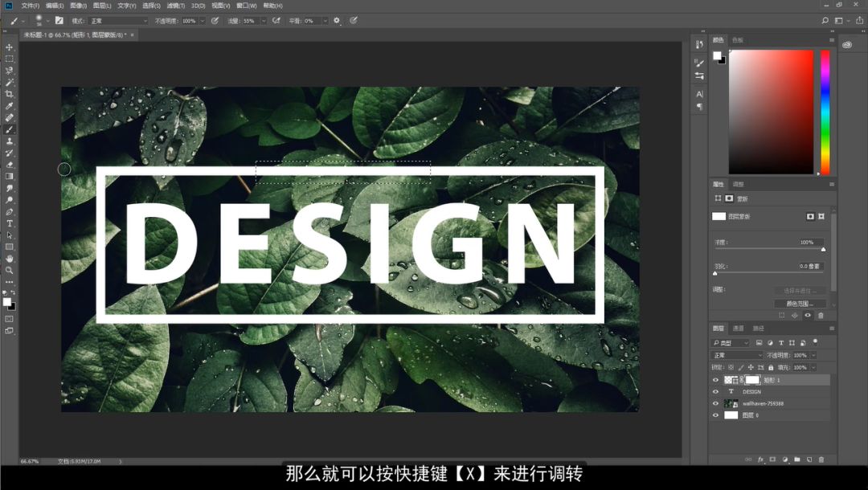Select the Lasso tool

pos(10,71)
